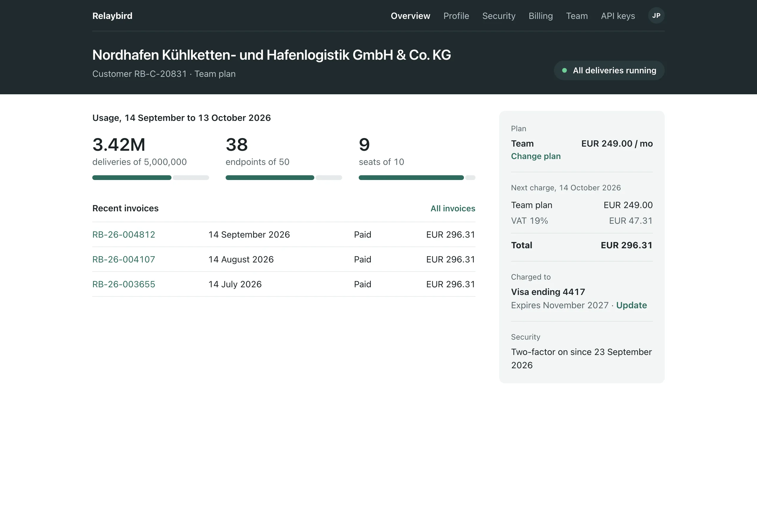Click the Two-factor on since text
The width and height of the screenshot is (757, 532).
(x=582, y=359)
